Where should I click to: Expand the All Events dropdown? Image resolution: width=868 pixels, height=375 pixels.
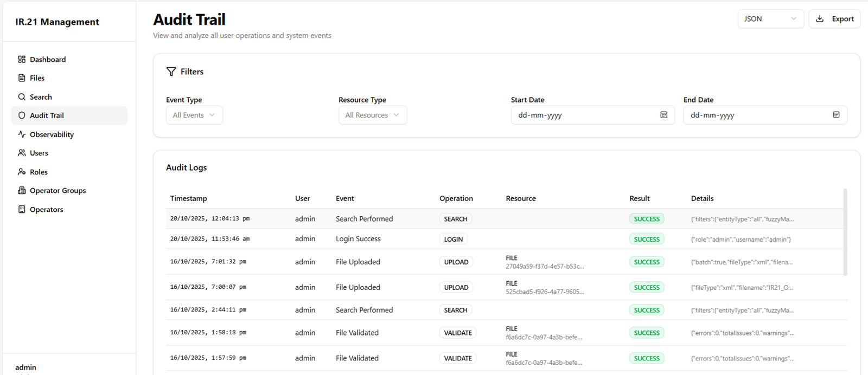pos(194,115)
